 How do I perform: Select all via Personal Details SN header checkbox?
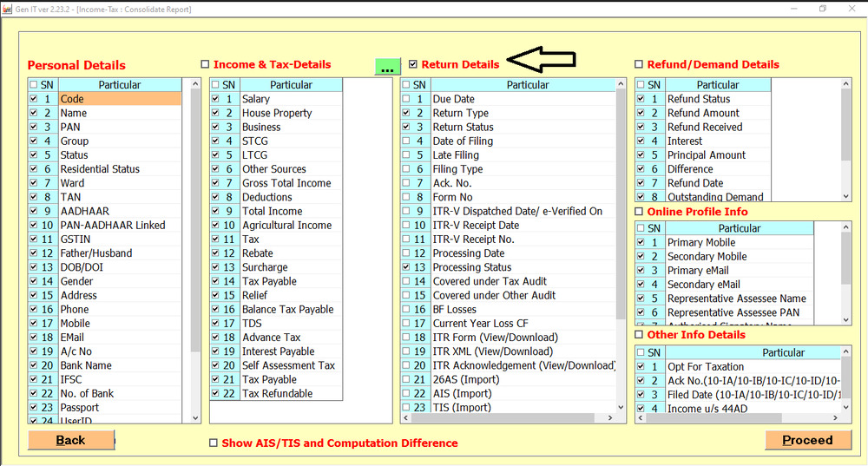pyautogui.click(x=34, y=85)
